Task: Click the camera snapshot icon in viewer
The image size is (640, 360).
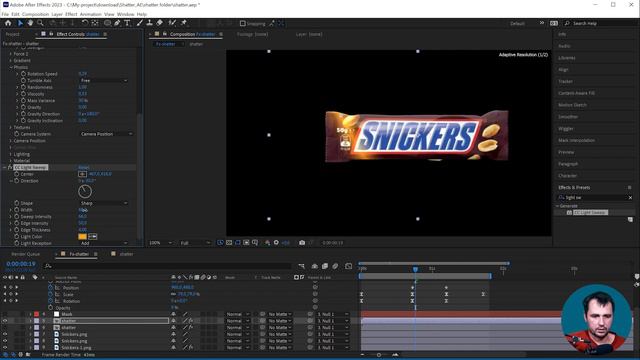Action: point(302,242)
